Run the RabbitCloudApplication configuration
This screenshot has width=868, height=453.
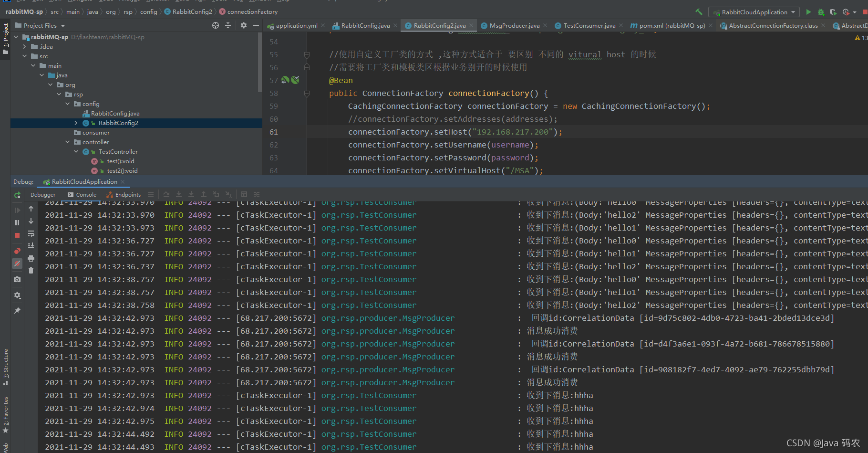(x=808, y=12)
